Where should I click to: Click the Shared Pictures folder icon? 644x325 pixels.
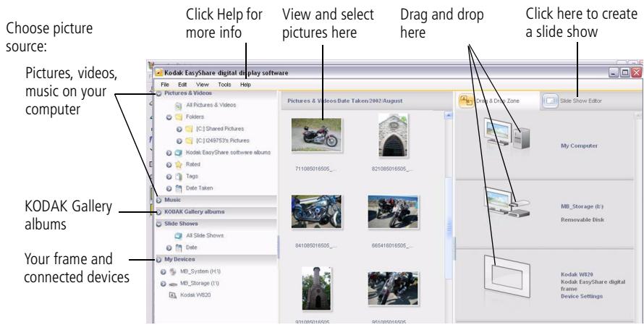pyautogui.click(x=189, y=129)
